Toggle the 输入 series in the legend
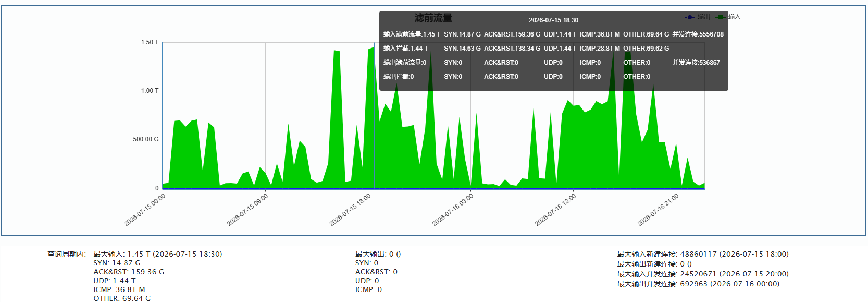This screenshot has width=868, height=302. tap(728, 17)
